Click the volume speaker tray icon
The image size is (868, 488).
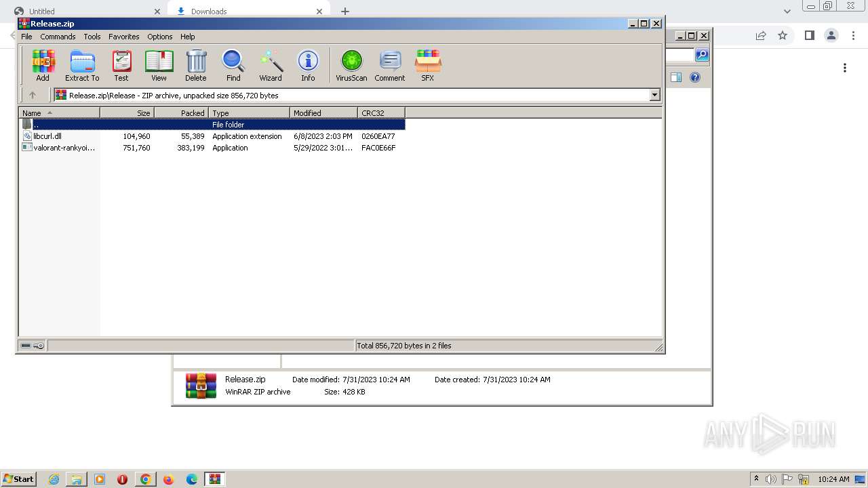coord(771,479)
